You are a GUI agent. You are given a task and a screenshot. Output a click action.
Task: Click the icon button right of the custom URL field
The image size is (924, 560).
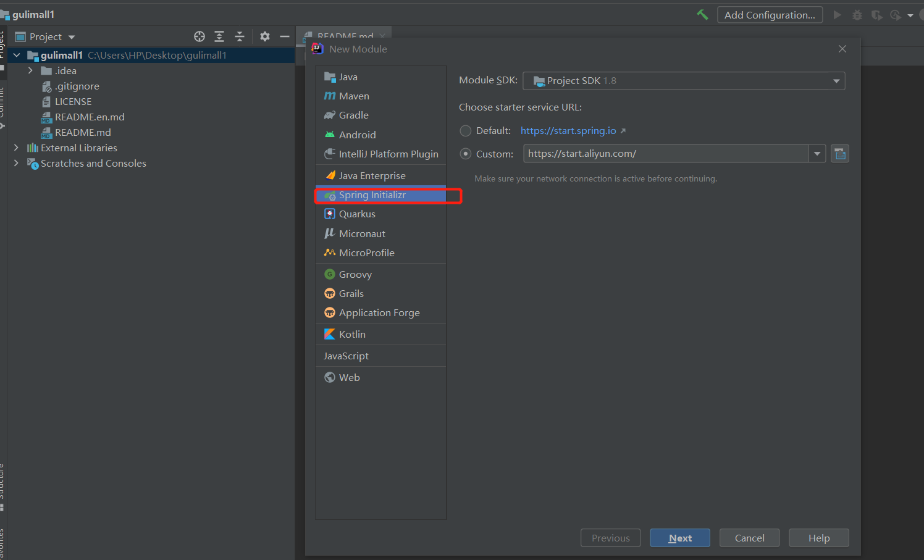click(840, 154)
